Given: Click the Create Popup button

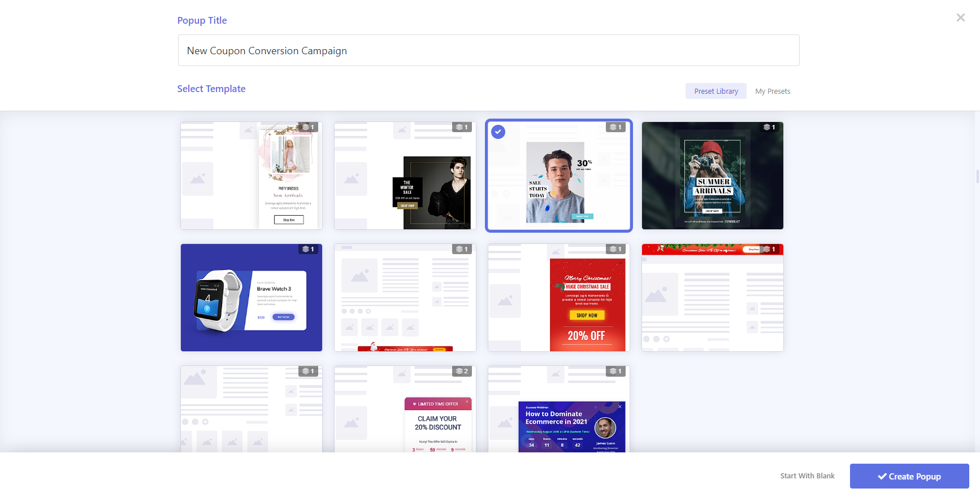Looking at the screenshot, I should point(909,476).
